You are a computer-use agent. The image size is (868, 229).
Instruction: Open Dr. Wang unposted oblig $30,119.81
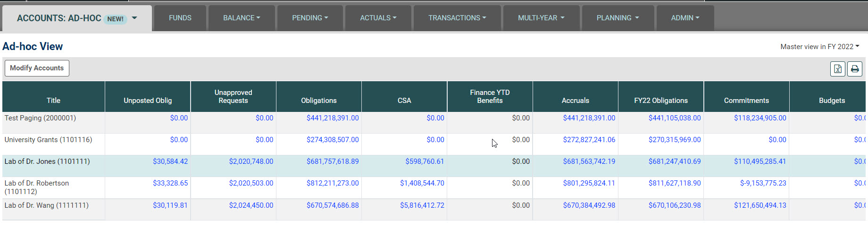coord(170,205)
